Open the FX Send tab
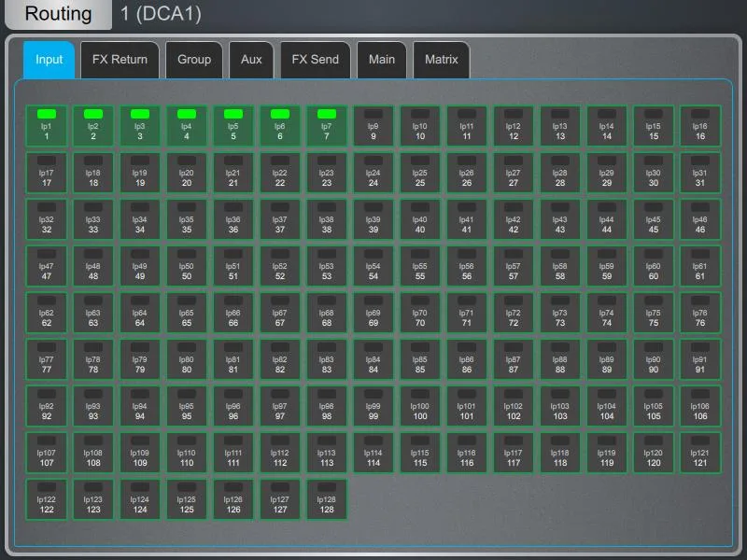This screenshot has width=747, height=560. click(x=315, y=60)
